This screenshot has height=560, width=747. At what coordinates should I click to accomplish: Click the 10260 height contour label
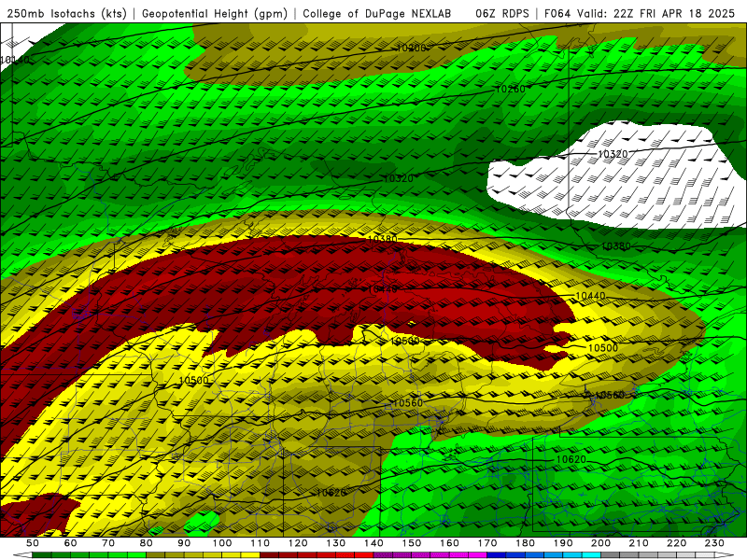[510, 89]
